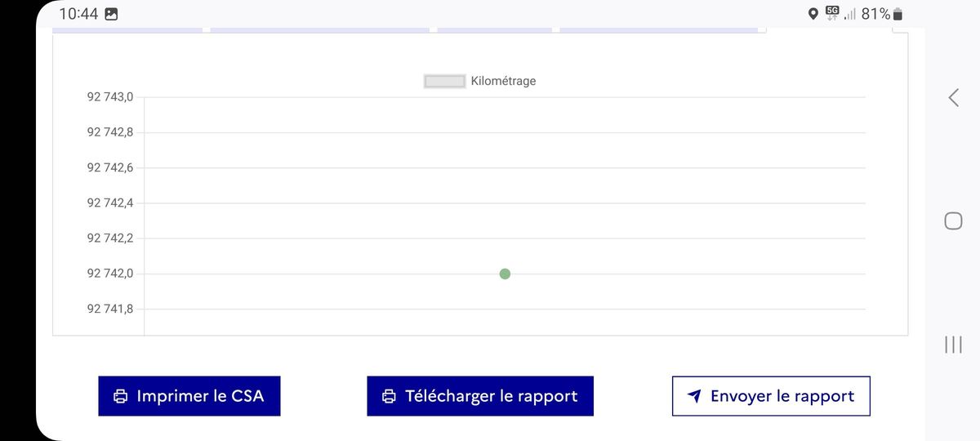Tap the Android back arrow
Image resolution: width=980 pixels, height=441 pixels.
click(x=953, y=98)
